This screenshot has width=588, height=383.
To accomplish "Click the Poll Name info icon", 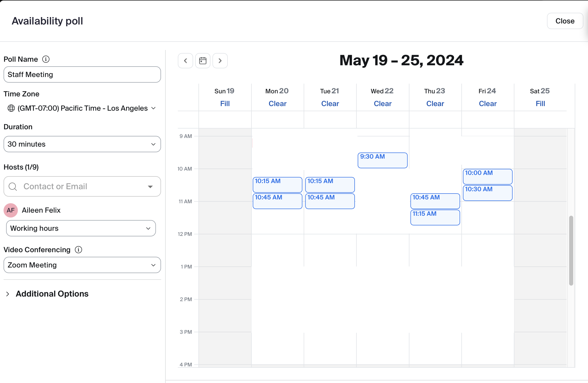I will click(46, 59).
